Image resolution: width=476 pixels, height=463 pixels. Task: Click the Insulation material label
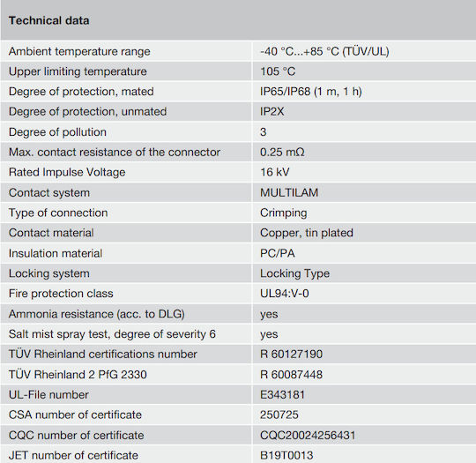tap(56, 253)
